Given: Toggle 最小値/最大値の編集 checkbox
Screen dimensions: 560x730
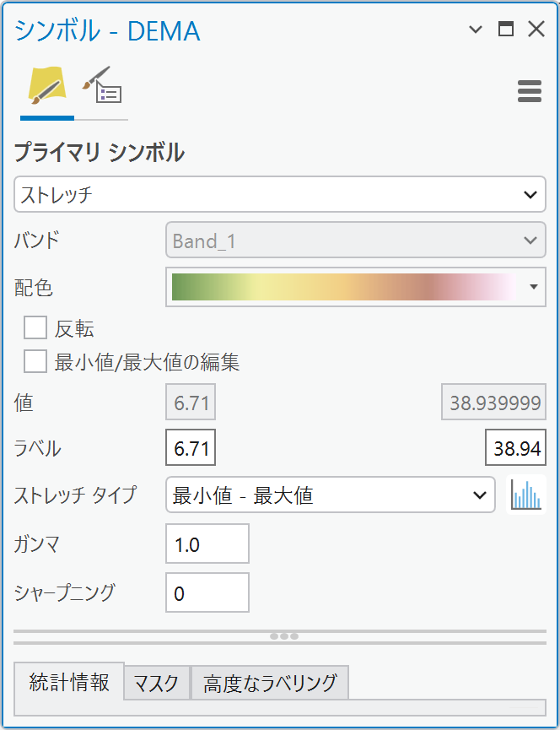Looking at the screenshot, I should coord(35,362).
